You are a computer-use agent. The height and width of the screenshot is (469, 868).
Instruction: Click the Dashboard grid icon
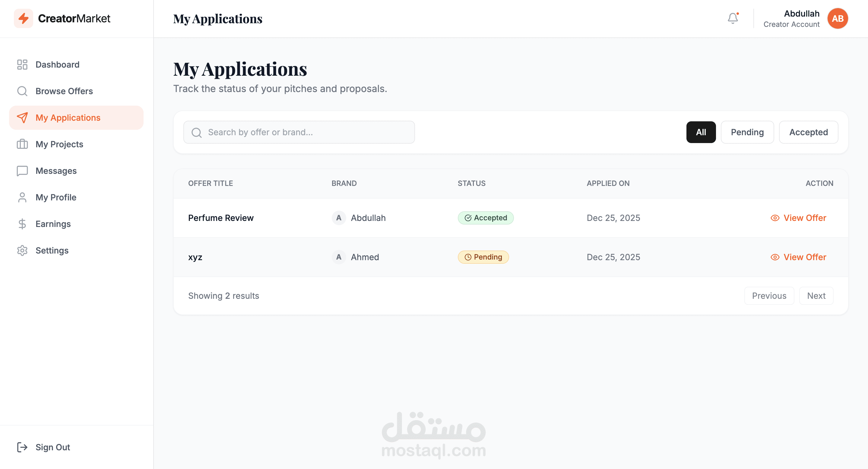click(x=22, y=64)
